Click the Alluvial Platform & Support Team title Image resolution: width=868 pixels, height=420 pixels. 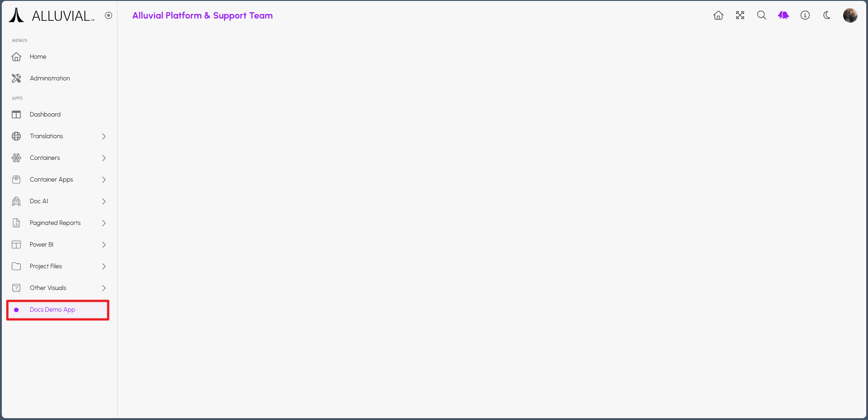pos(202,15)
